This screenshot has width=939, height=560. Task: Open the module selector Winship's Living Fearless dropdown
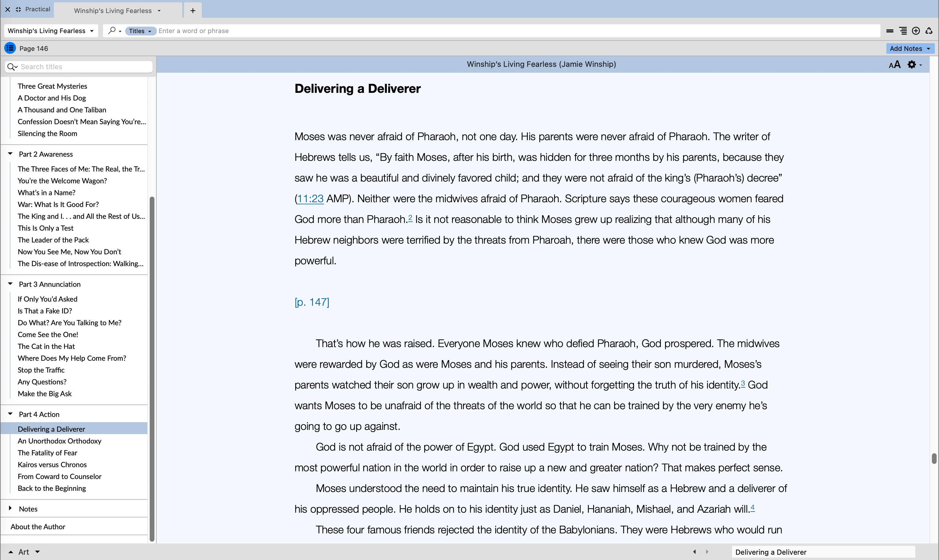(51, 30)
